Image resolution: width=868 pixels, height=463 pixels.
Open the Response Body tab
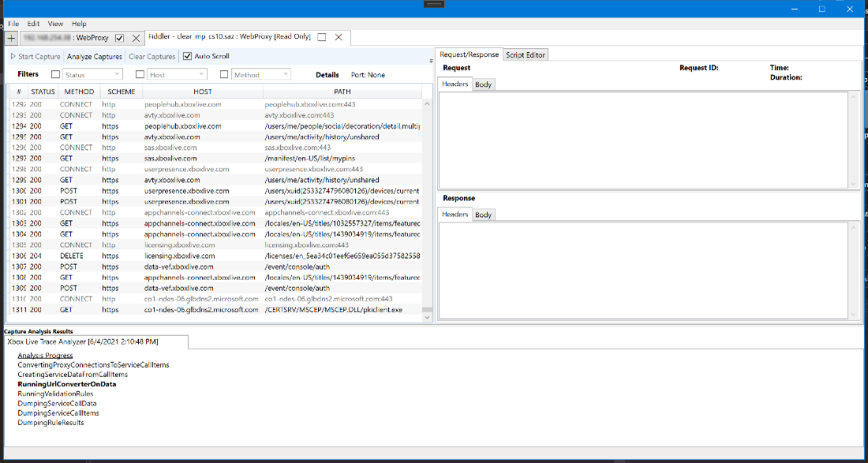(483, 215)
